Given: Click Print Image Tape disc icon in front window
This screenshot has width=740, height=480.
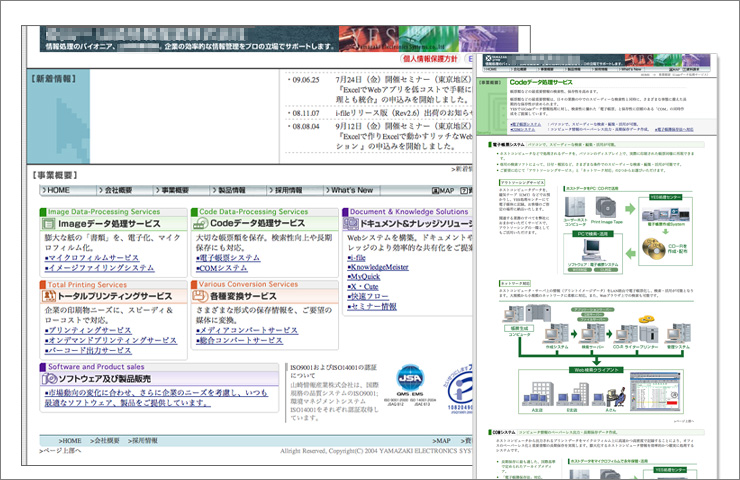Looking at the screenshot, I should coord(605,207).
